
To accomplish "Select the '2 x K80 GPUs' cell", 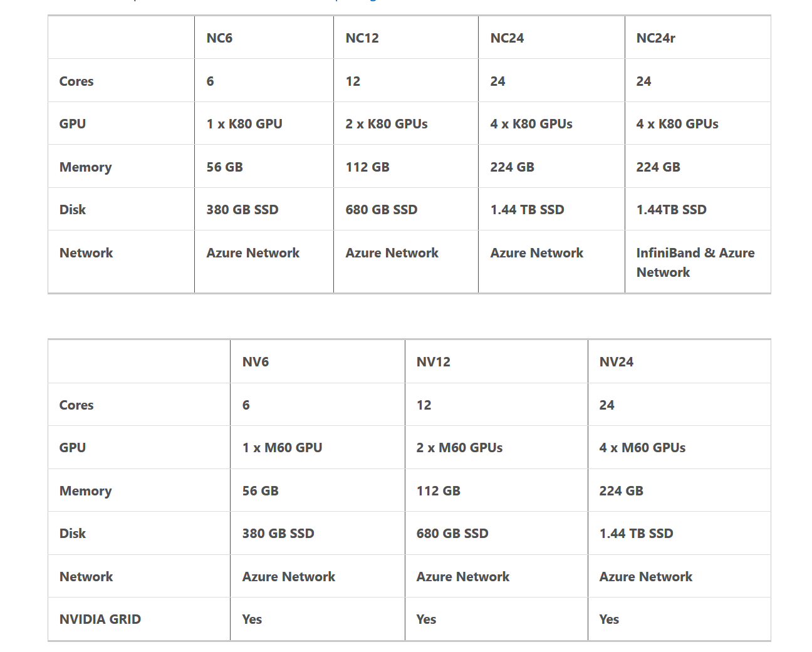I will point(406,123).
